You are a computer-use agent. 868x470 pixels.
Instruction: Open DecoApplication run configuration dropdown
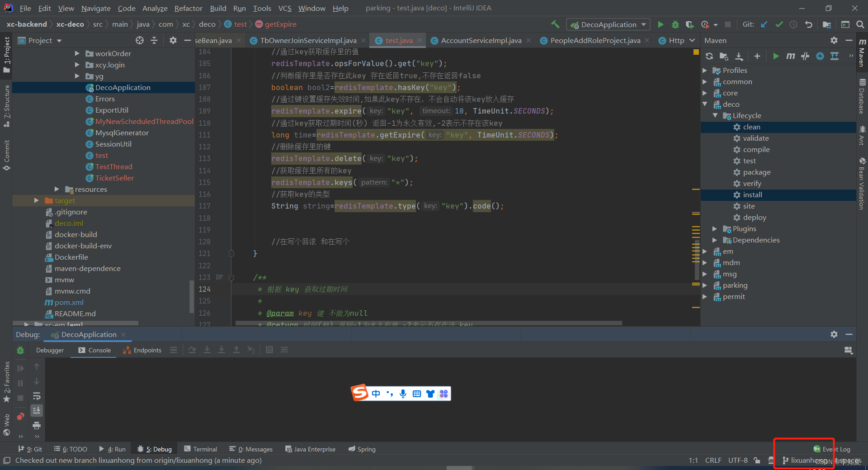(609, 24)
